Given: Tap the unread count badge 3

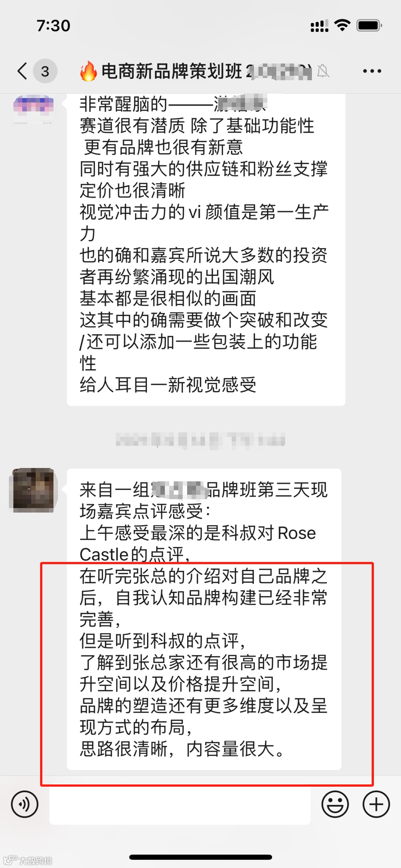Looking at the screenshot, I should 45,71.
